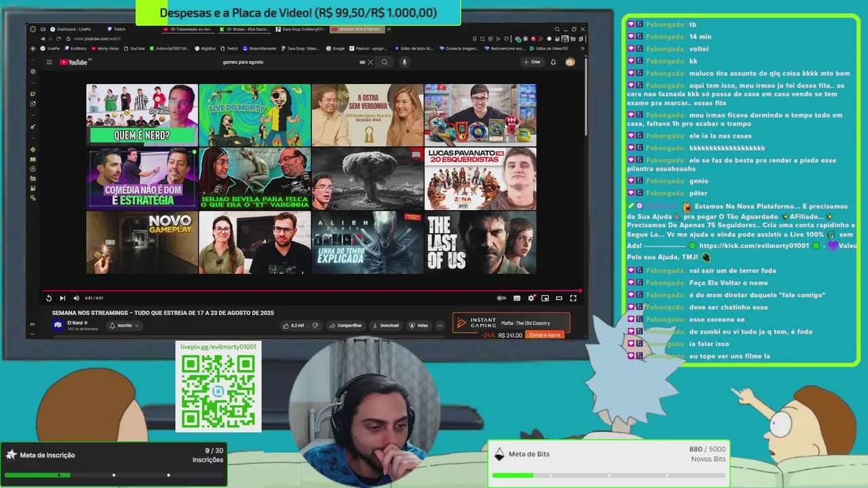Like the video (8,2 mil)
868x488 pixels.
tap(294, 325)
